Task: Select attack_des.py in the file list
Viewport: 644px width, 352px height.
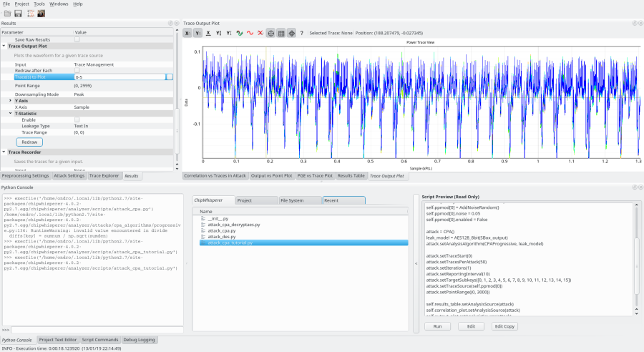Action: (221, 237)
